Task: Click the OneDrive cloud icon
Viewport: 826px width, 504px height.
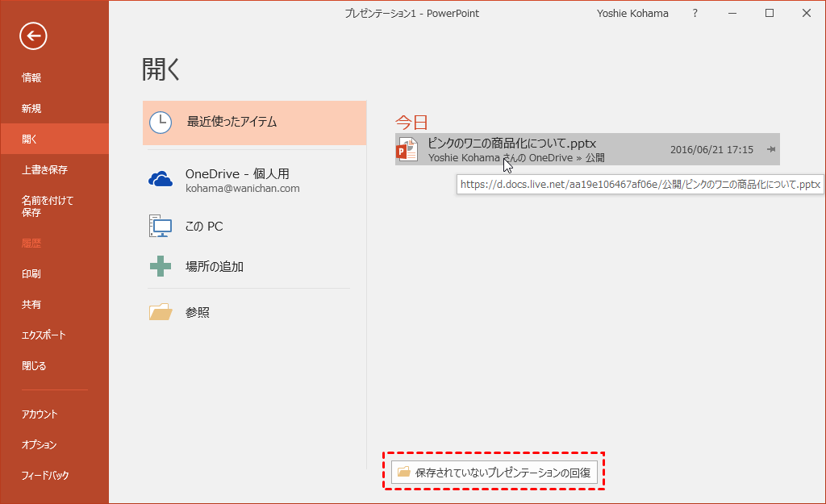Action: tap(161, 180)
